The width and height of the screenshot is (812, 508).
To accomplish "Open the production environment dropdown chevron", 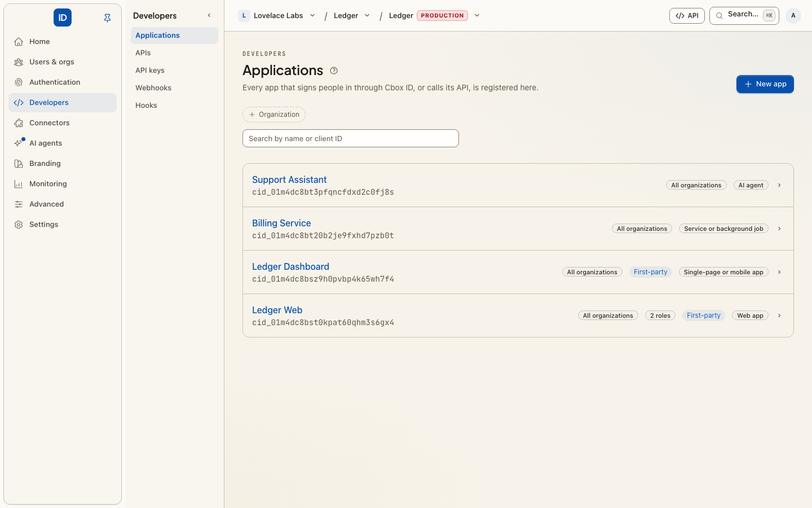I will [477, 16].
